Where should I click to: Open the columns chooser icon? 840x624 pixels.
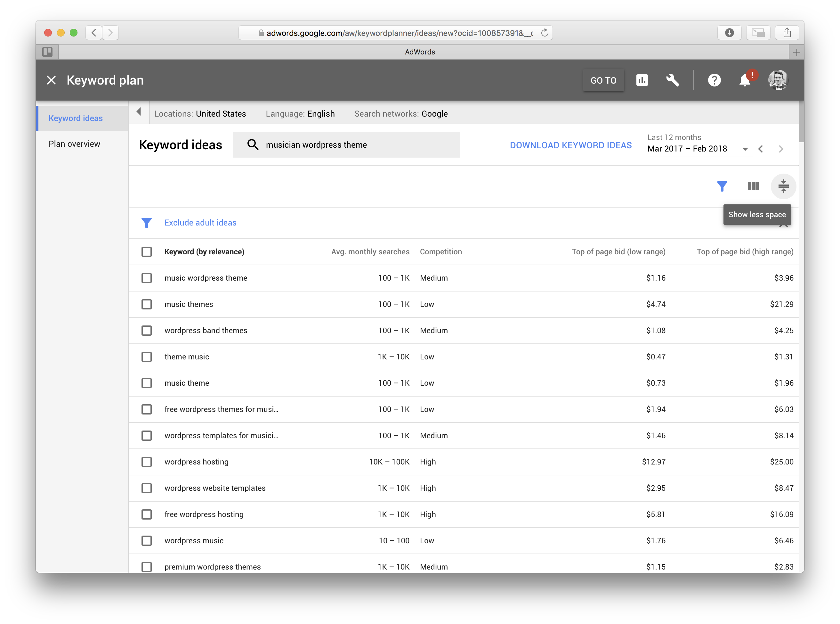[x=753, y=186]
